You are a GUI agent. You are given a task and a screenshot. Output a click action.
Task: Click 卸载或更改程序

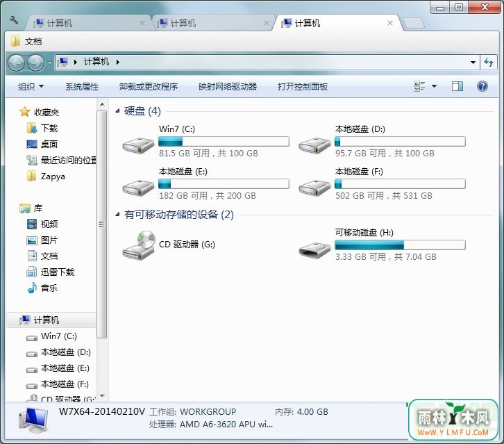tap(149, 87)
